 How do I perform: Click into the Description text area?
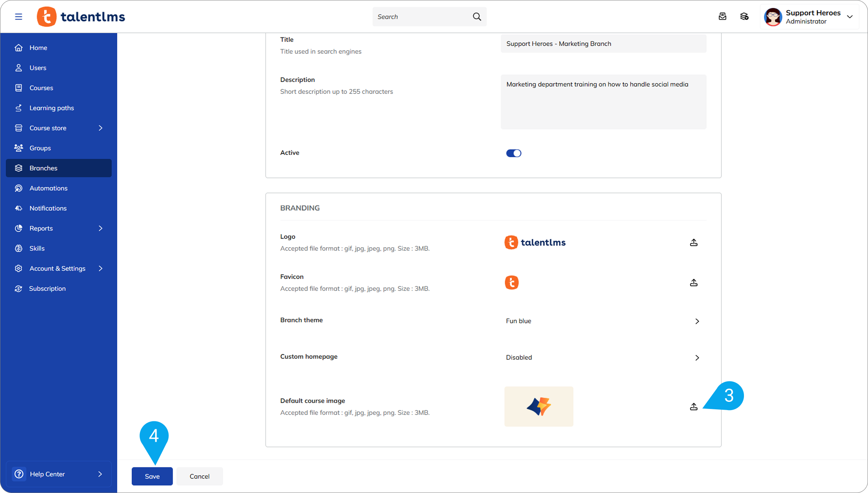tap(603, 102)
